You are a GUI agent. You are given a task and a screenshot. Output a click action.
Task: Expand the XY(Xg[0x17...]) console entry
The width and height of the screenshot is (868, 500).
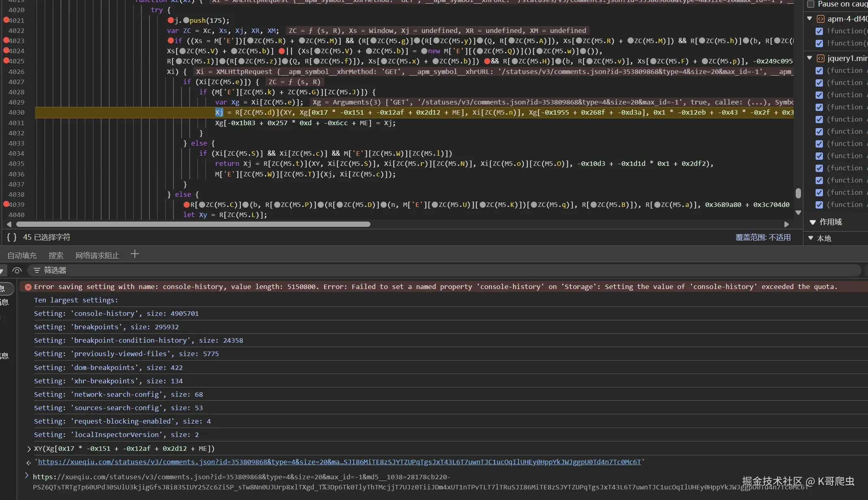(29, 449)
